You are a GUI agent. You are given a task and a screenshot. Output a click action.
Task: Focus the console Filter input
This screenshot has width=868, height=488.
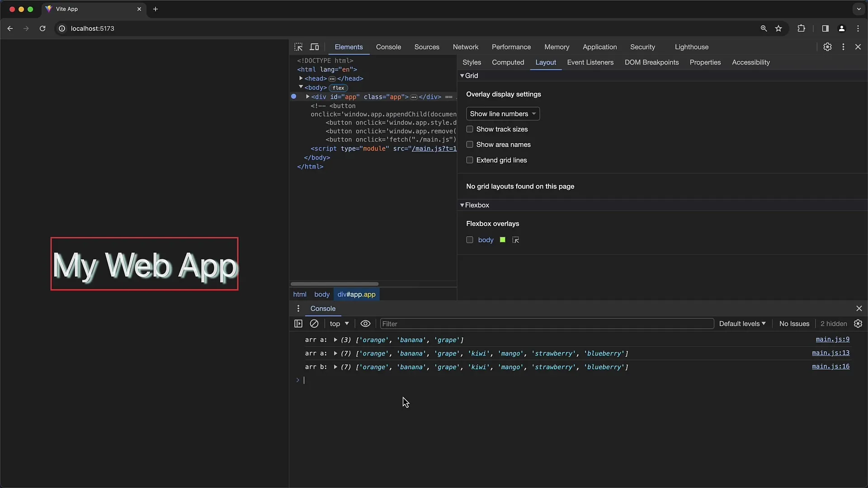(547, 324)
